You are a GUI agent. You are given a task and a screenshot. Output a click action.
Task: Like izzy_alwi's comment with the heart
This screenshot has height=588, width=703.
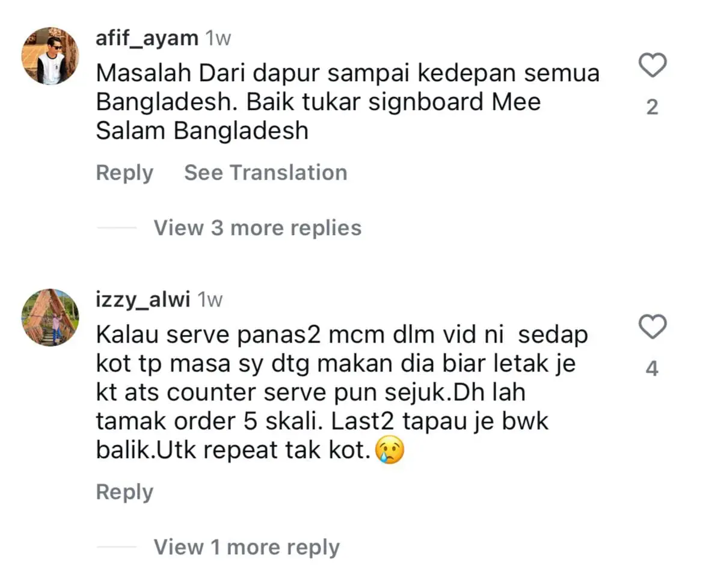[652, 326]
